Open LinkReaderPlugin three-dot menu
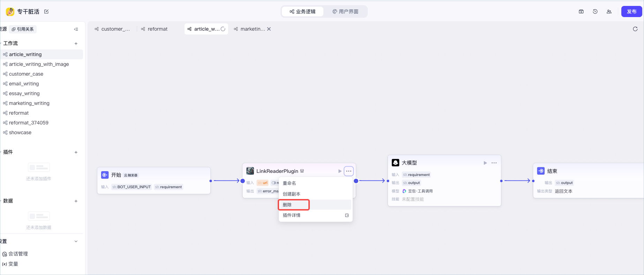The width and height of the screenshot is (644, 275). pos(349,171)
